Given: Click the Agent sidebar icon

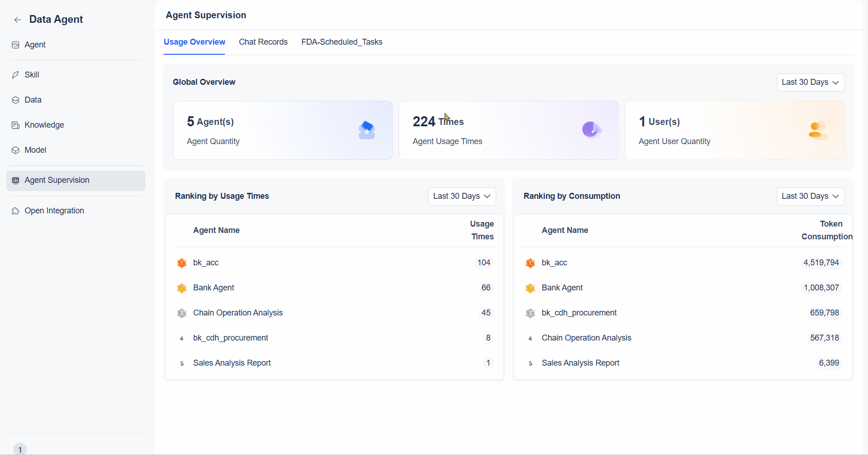Looking at the screenshot, I should click(x=15, y=45).
